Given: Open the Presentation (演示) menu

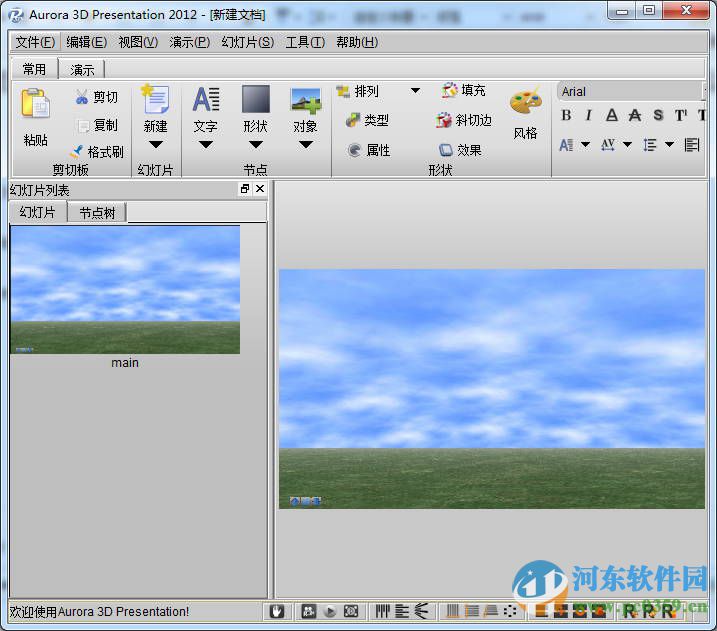Looking at the screenshot, I should pos(189,43).
